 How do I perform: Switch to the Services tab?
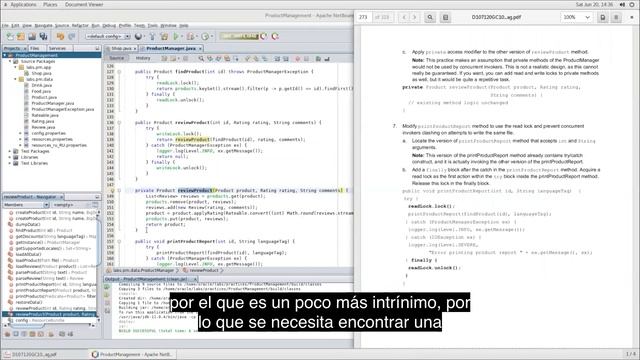[57, 48]
